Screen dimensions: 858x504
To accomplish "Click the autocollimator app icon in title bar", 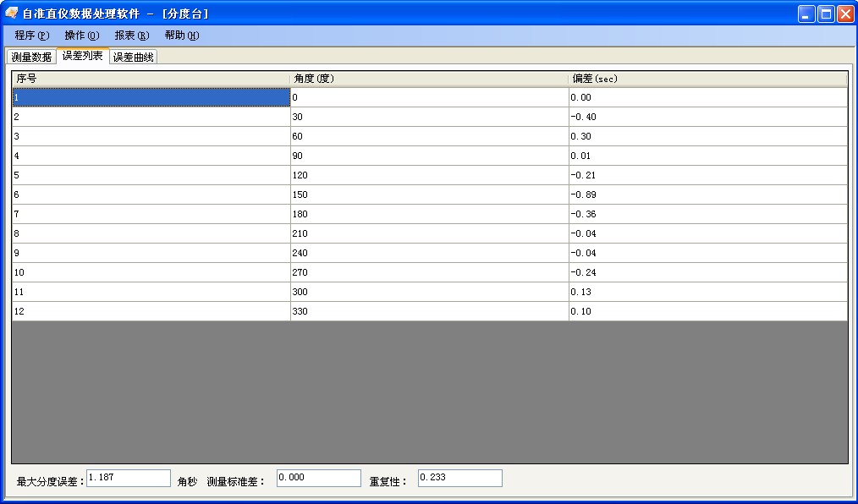I will (11, 13).
